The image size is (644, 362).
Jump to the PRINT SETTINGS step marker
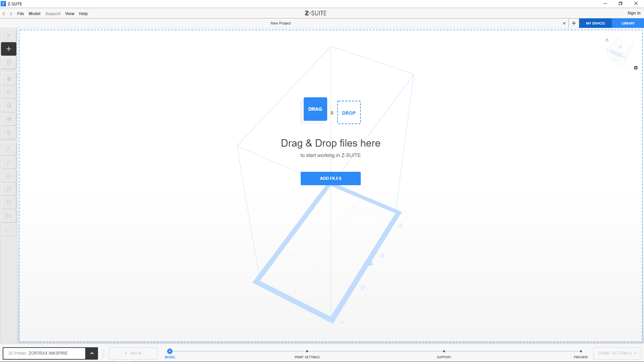pos(307,352)
